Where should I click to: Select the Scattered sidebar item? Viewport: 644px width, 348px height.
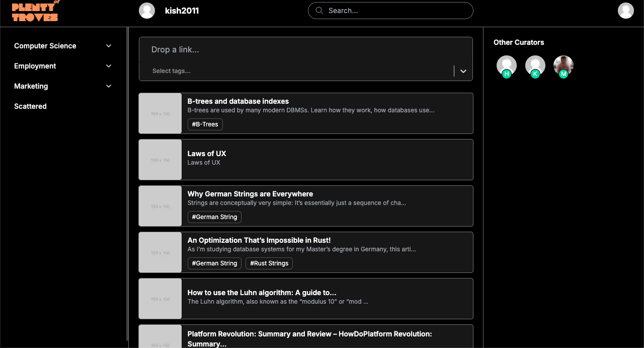pos(30,106)
